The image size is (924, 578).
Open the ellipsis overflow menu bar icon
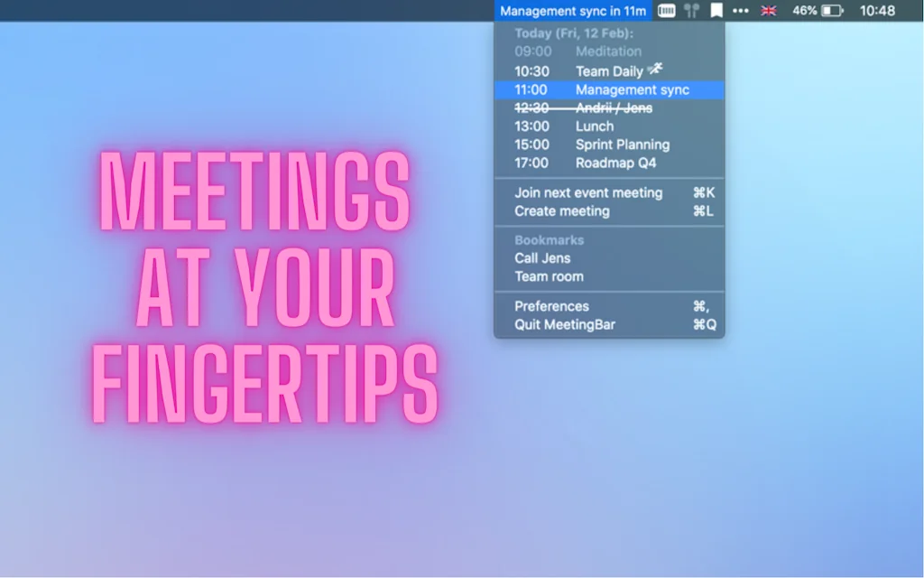pyautogui.click(x=742, y=11)
